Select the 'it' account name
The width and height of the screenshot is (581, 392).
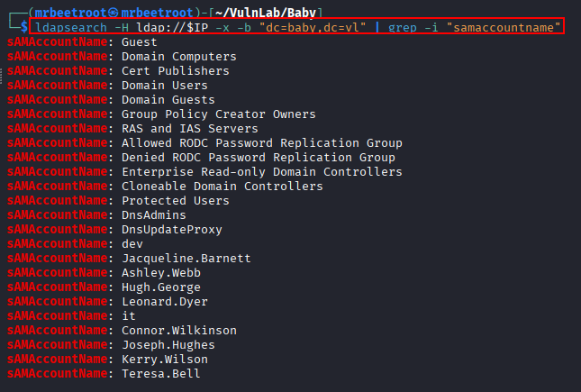coord(129,316)
